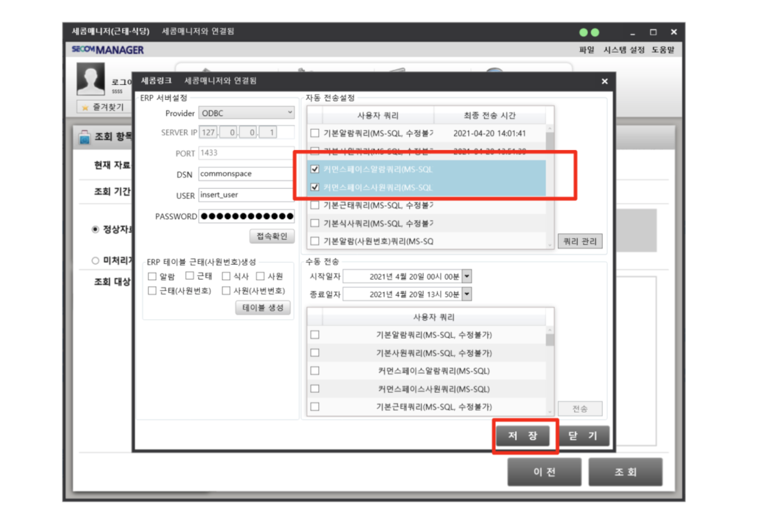This screenshot has width=774, height=532.
Task: Uncheck 커먼스페이스알람쿼리 in auto transfer list
Action: click(315, 169)
